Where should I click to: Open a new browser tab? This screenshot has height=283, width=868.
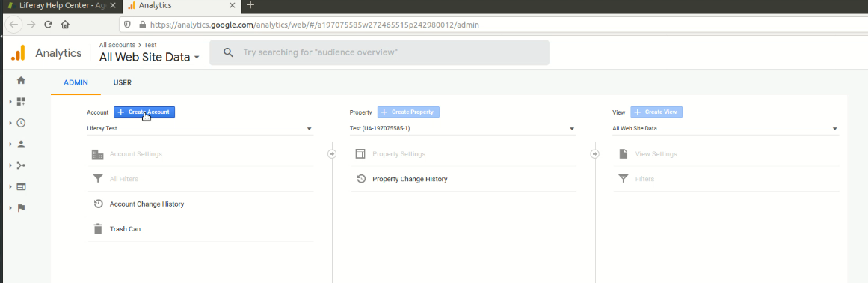click(x=250, y=5)
